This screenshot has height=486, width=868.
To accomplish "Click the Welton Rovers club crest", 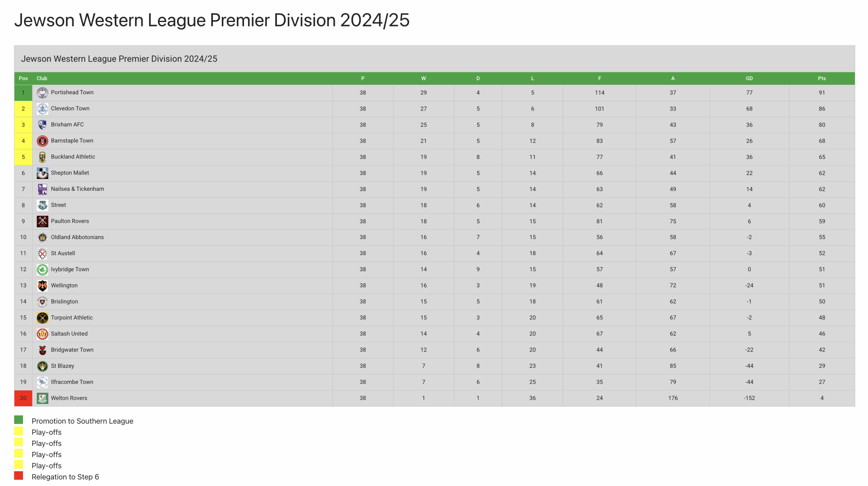I will (42, 399).
